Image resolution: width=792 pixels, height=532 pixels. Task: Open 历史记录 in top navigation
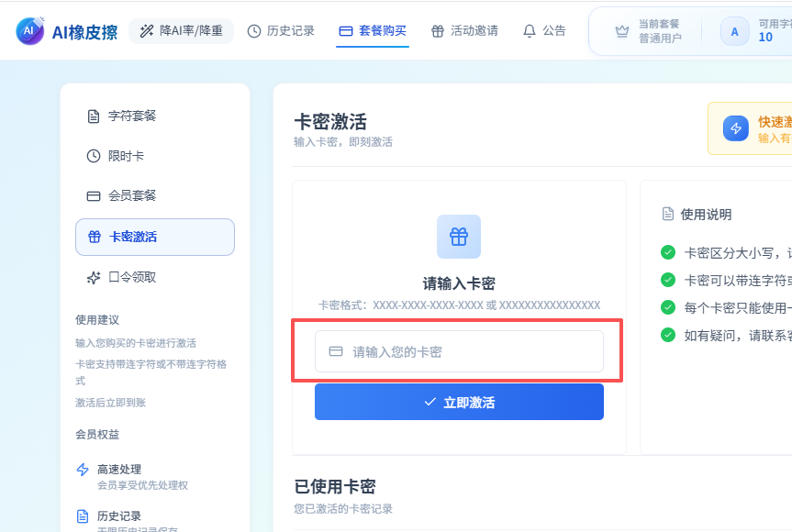[281, 31]
